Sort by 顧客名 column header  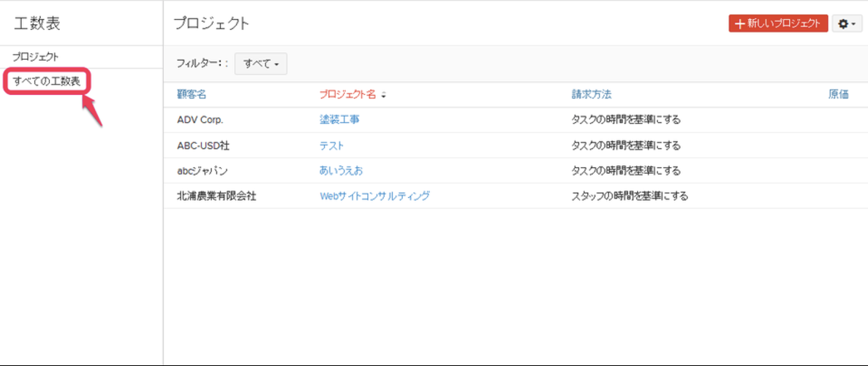[x=192, y=94]
